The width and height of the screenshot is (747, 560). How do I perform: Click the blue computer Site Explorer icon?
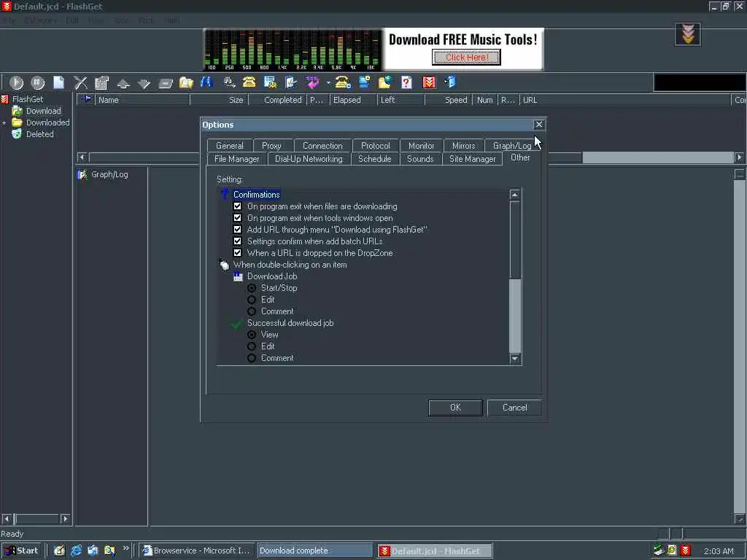(x=365, y=83)
